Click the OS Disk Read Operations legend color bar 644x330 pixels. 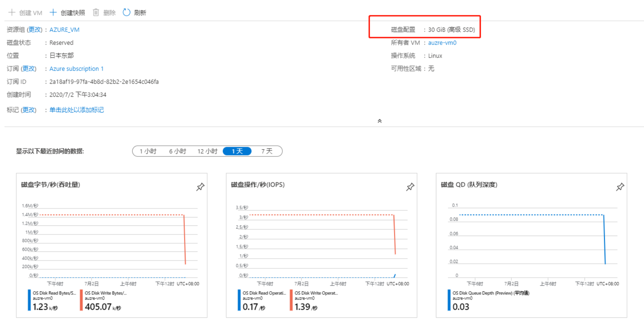pyautogui.click(x=239, y=300)
